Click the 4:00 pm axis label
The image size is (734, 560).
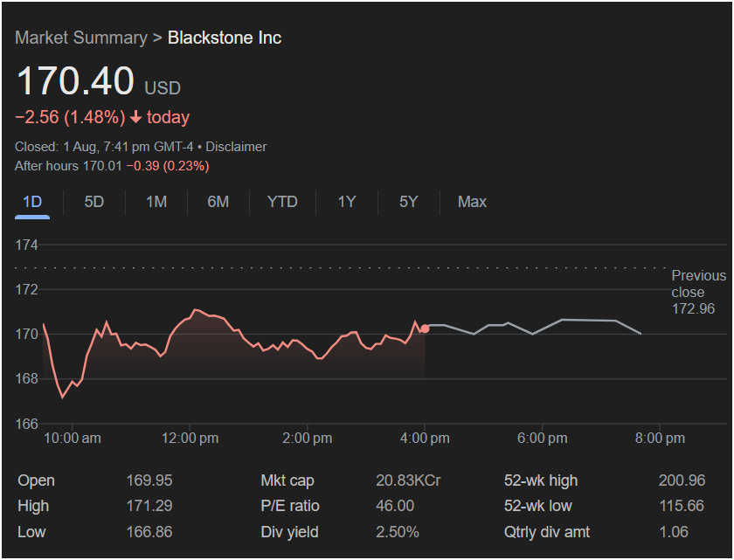[425, 439]
